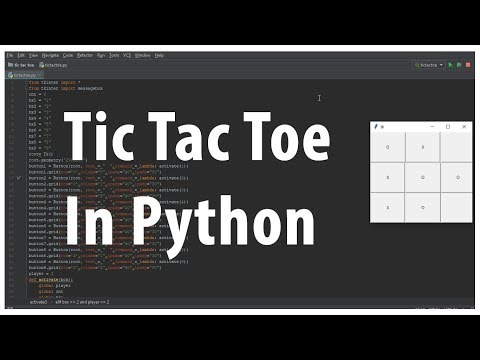Click the bottom-left X cell in game window
480x360 pixels.
(x=388, y=207)
